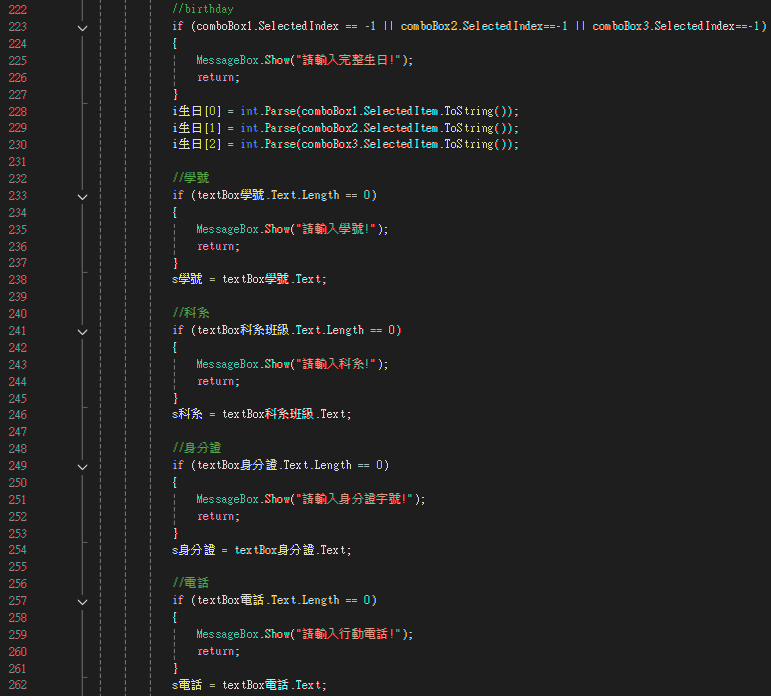Image resolution: width=771 pixels, height=696 pixels.
Task: Click the //身分證 comment
Action: [197, 448]
